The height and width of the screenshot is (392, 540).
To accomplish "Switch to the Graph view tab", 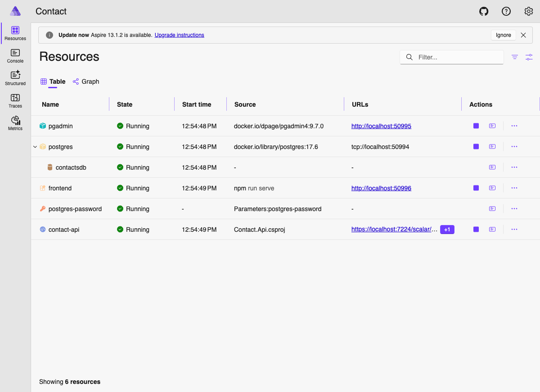I will pos(90,81).
